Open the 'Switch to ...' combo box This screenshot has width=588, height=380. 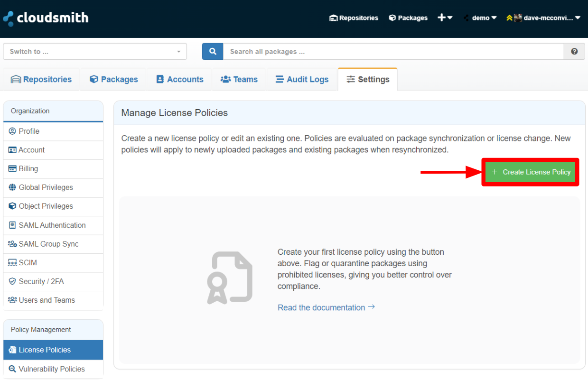pyautogui.click(x=95, y=52)
